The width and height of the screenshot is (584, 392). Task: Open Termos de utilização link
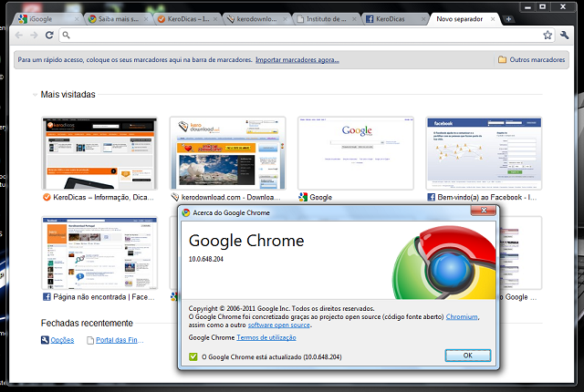pos(266,337)
